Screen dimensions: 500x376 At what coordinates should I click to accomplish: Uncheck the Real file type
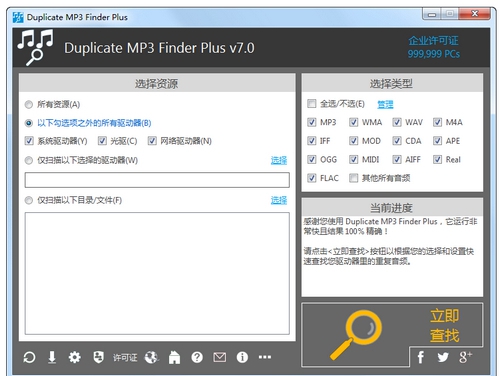tap(437, 160)
